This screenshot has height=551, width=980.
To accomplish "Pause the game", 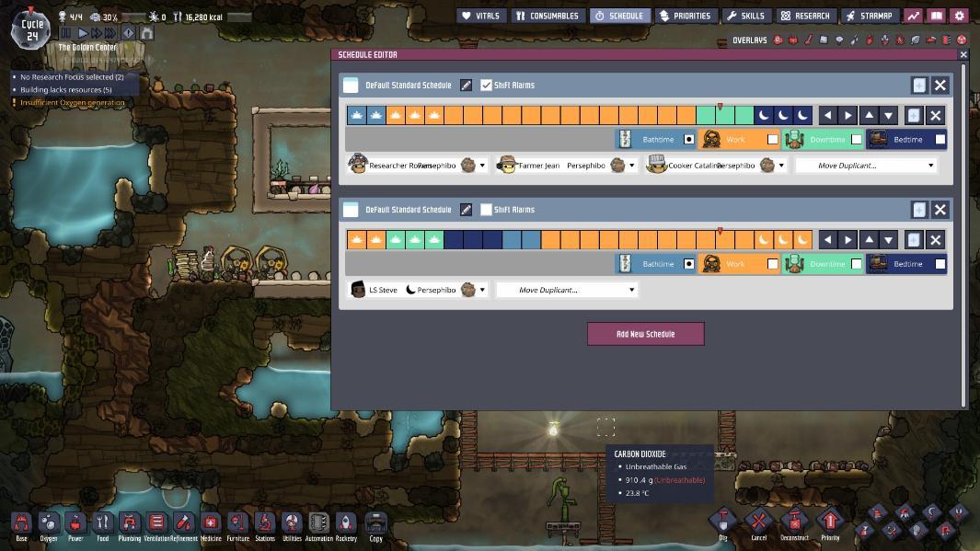I will click(65, 32).
